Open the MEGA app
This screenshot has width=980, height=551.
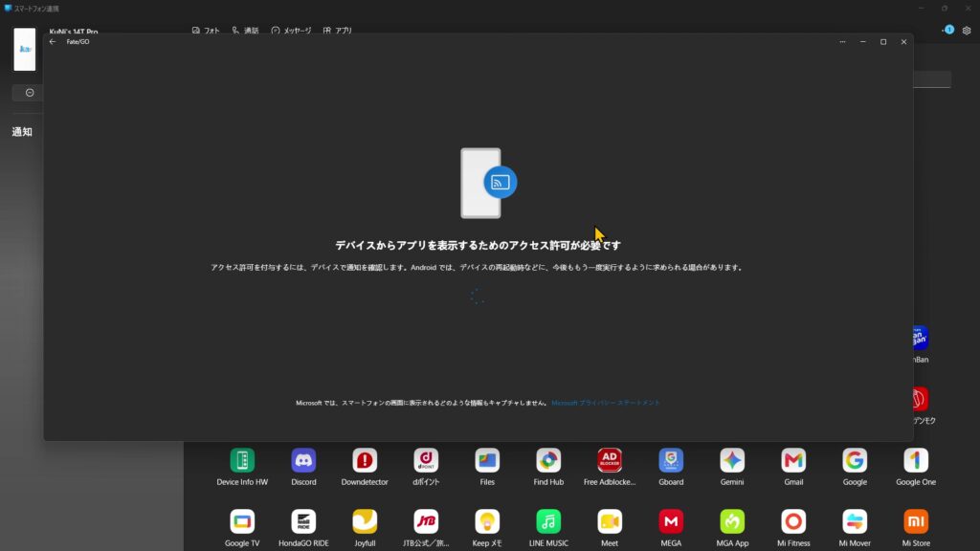[x=671, y=521]
